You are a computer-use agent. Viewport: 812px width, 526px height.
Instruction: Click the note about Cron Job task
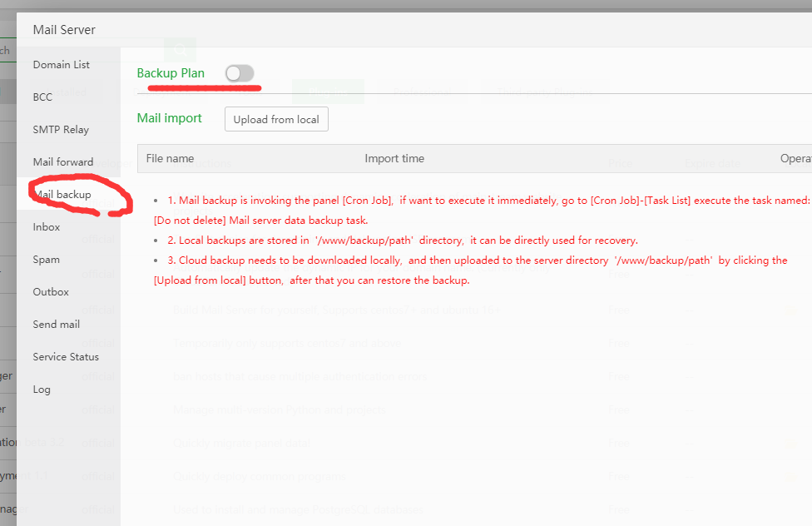coord(482,211)
